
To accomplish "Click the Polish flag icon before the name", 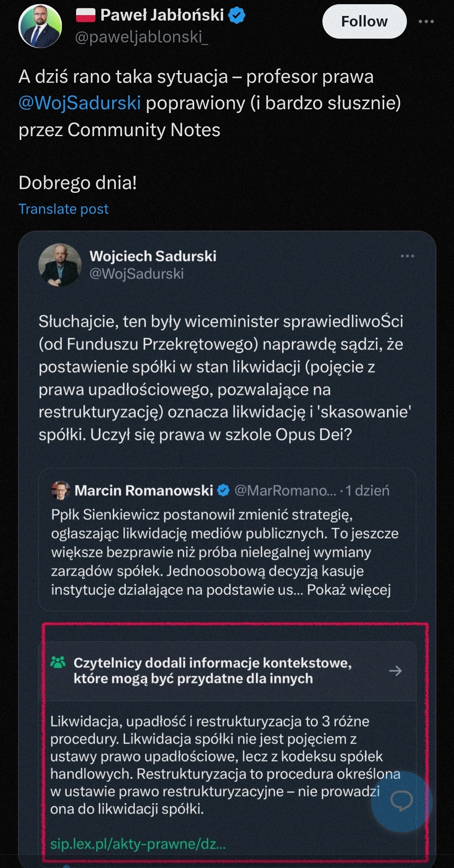I will 86,16.
